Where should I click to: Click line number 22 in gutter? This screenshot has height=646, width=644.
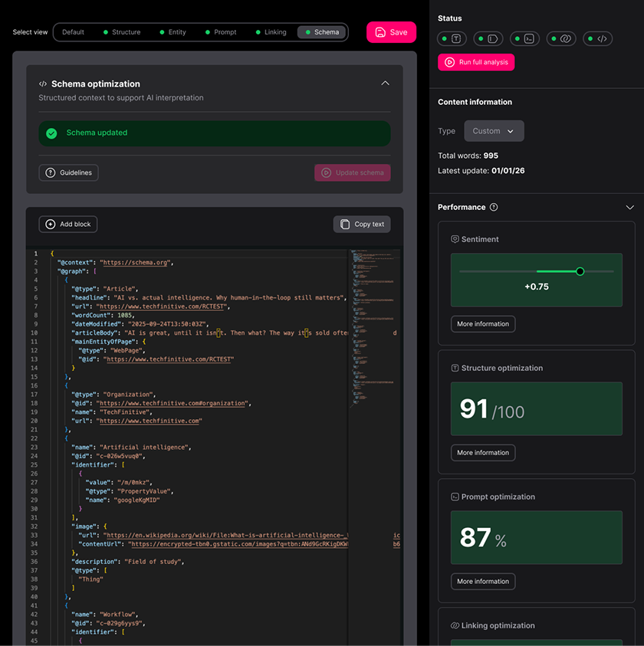(34, 438)
